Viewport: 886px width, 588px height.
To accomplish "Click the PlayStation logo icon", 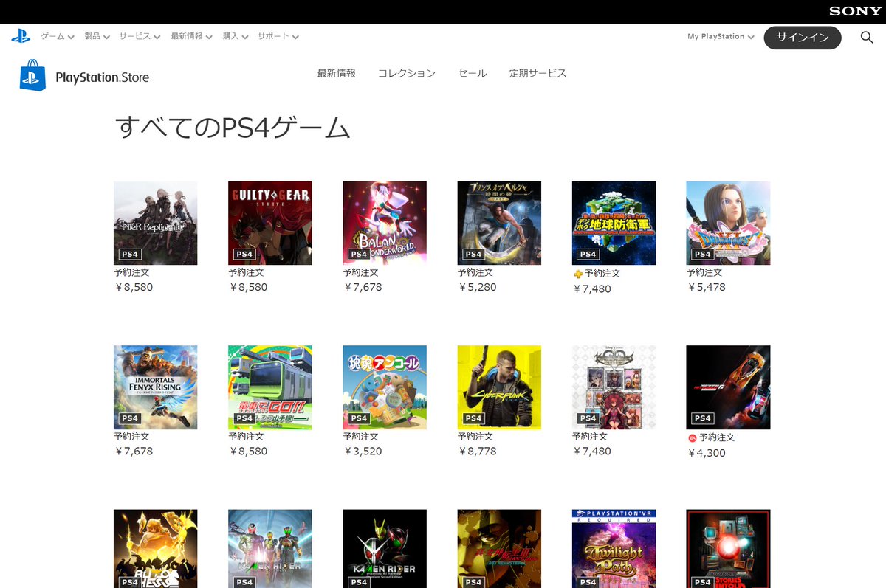I will 20,36.
